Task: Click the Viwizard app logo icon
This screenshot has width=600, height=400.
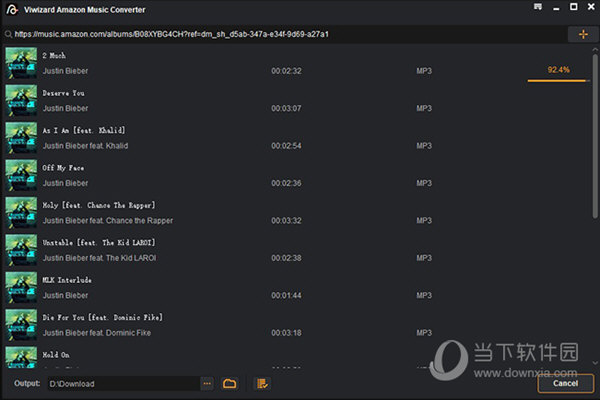Action: click(12, 10)
